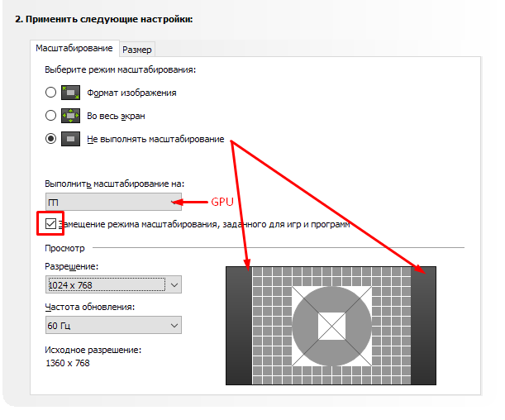505x420 pixels.
Task: Switch to the 'Масштабирование' tab
Action: (74, 48)
